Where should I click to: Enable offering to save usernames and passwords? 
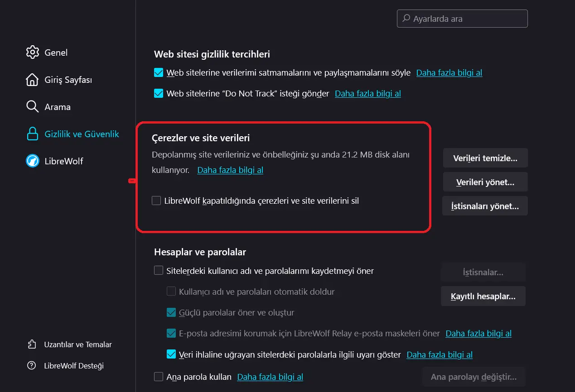[159, 271]
